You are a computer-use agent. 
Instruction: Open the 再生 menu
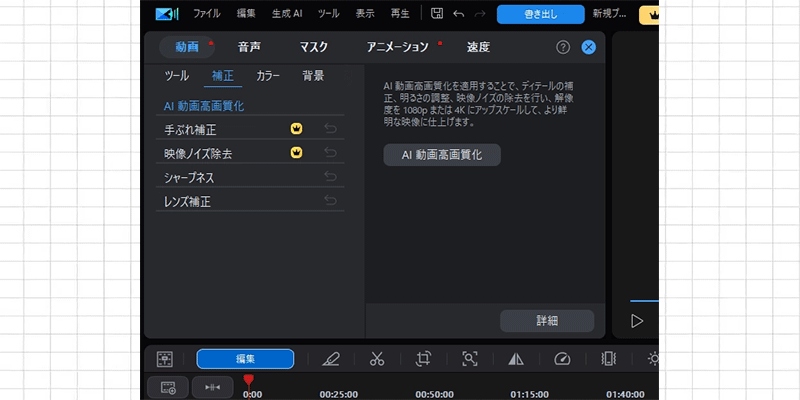point(400,14)
